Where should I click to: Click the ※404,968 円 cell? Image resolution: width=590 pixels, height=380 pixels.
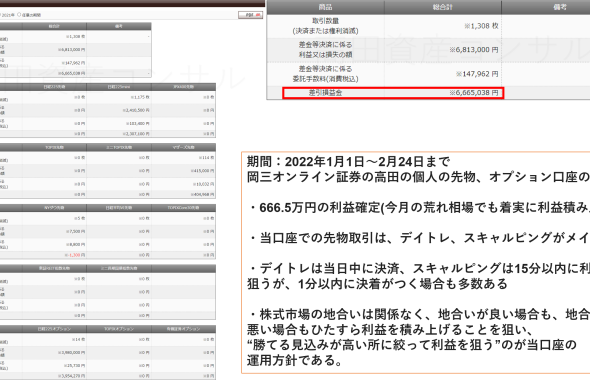202,195
